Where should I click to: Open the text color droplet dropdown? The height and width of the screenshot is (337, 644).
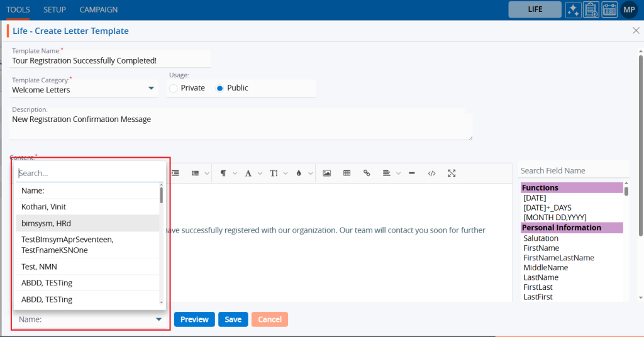[x=302, y=174]
